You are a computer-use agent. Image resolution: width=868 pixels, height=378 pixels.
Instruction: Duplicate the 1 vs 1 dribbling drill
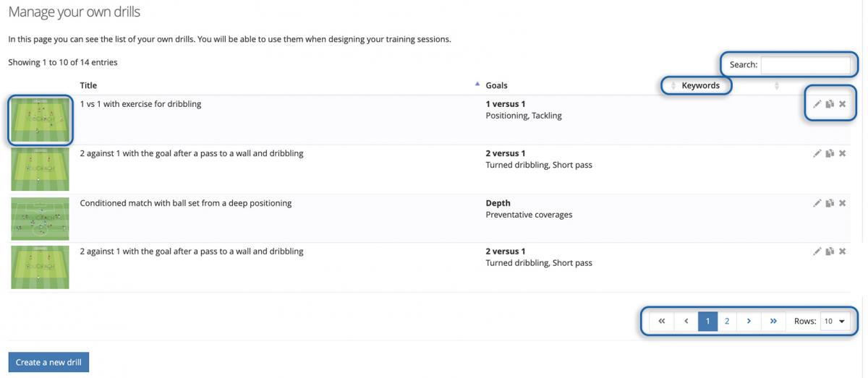(830, 104)
